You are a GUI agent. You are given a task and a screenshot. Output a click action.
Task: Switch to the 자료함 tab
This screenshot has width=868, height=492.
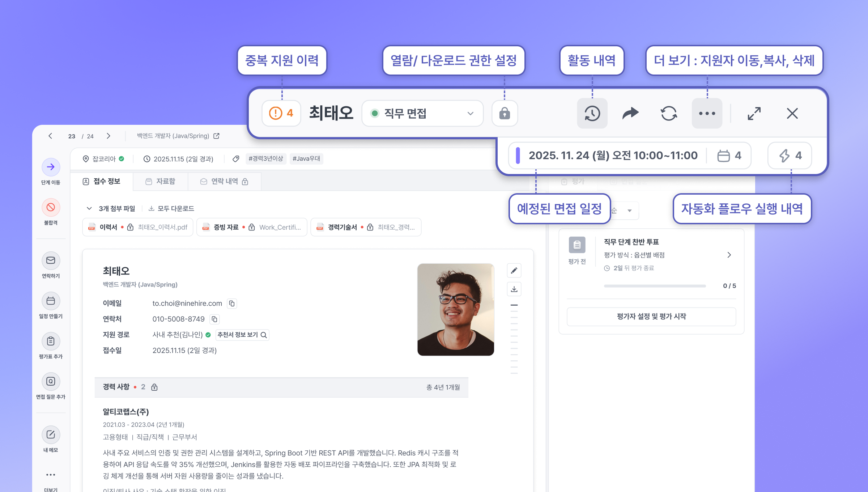161,181
